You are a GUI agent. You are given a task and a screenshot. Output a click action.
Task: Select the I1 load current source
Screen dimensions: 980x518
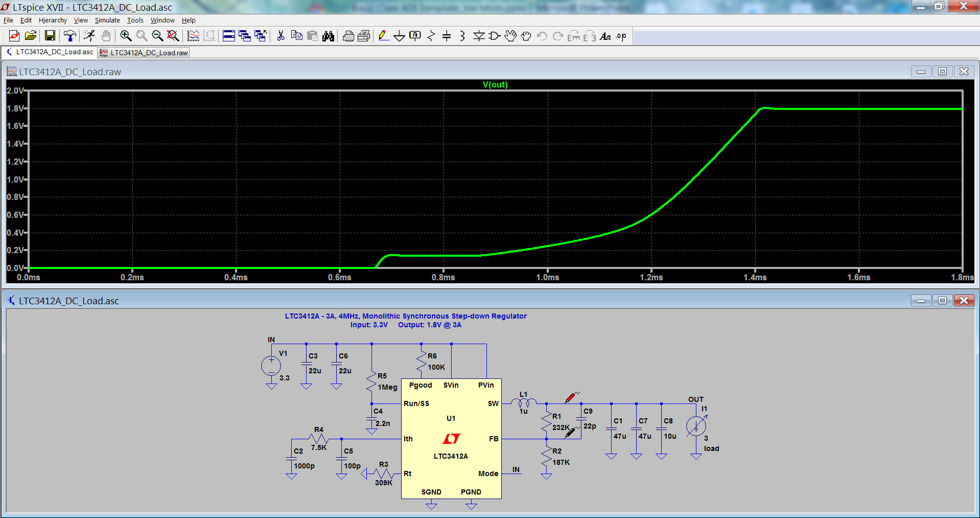click(696, 425)
